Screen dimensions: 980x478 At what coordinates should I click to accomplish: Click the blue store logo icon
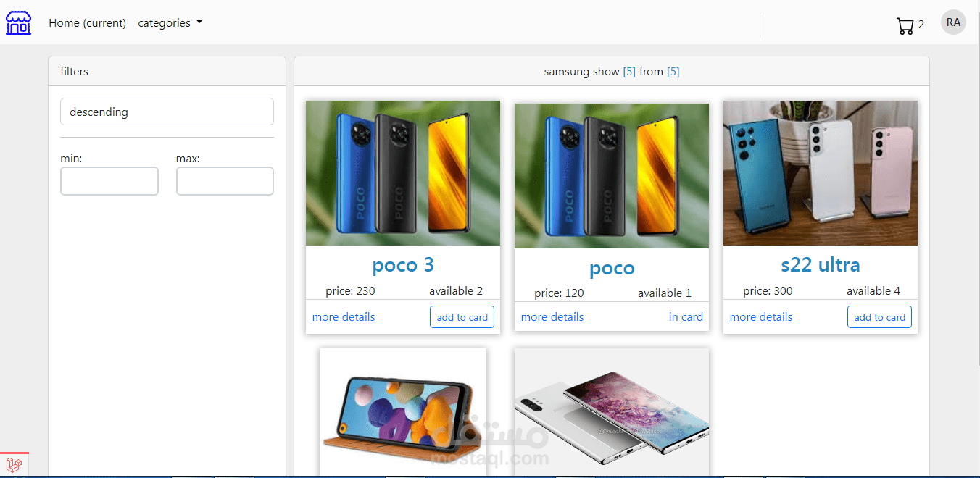18,23
